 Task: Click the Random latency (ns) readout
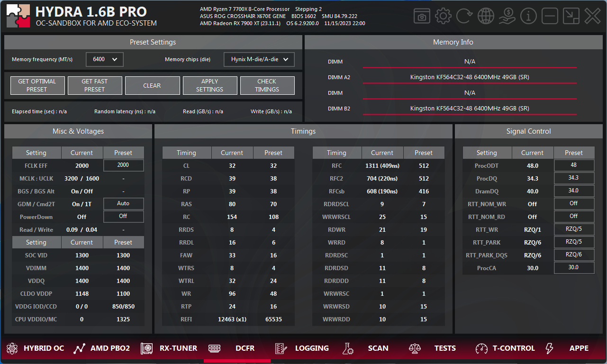125,112
